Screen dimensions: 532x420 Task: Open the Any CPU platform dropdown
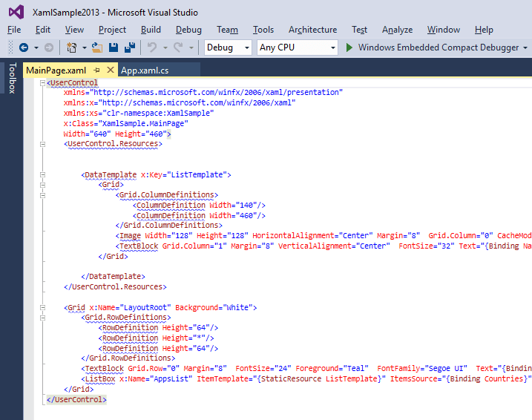pos(298,47)
